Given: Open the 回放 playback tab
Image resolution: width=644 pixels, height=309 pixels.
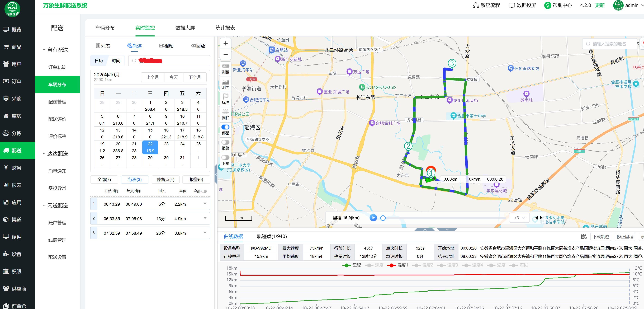Looking at the screenshot, I should click(x=198, y=46).
